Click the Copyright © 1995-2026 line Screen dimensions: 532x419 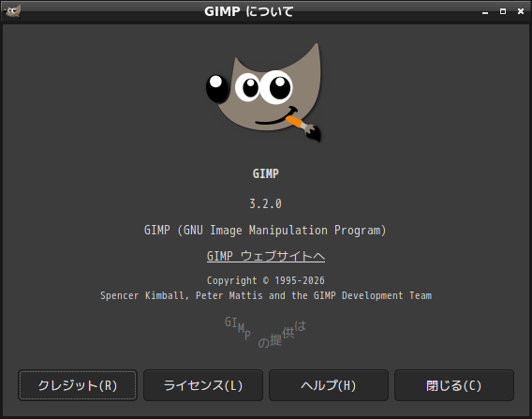[x=266, y=280]
